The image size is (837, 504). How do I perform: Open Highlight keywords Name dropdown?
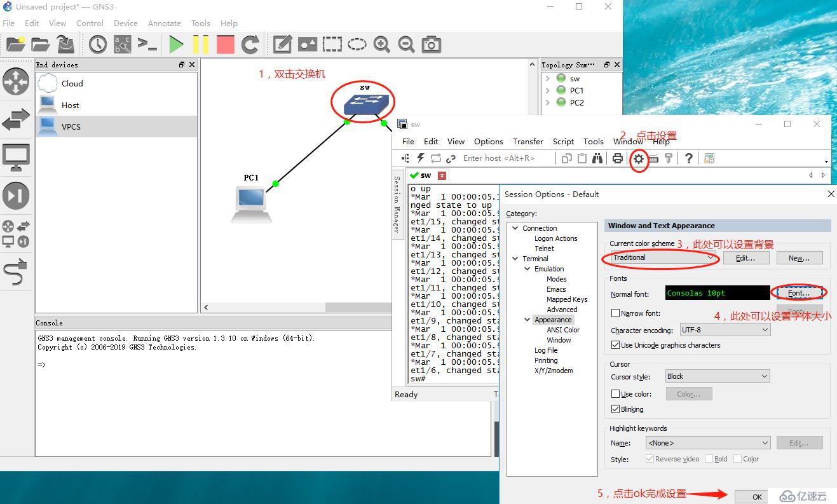(x=708, y=443)
